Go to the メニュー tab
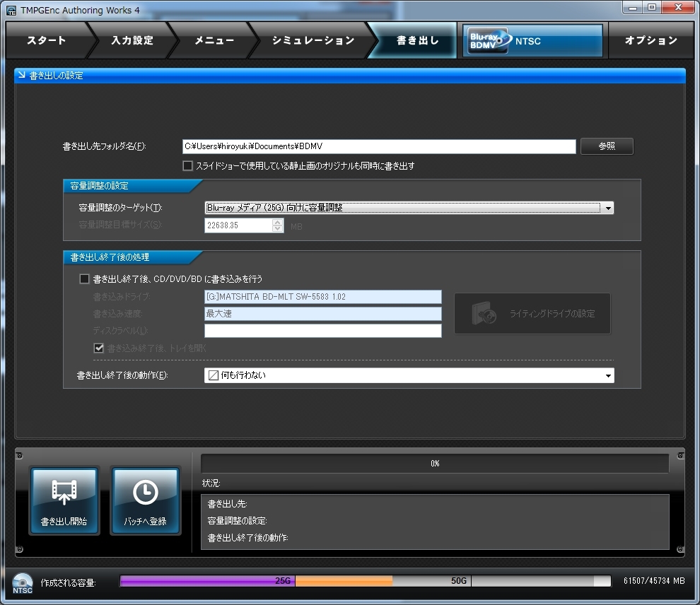The width and height of the screenshot is (700, 605). coord(214,40)
